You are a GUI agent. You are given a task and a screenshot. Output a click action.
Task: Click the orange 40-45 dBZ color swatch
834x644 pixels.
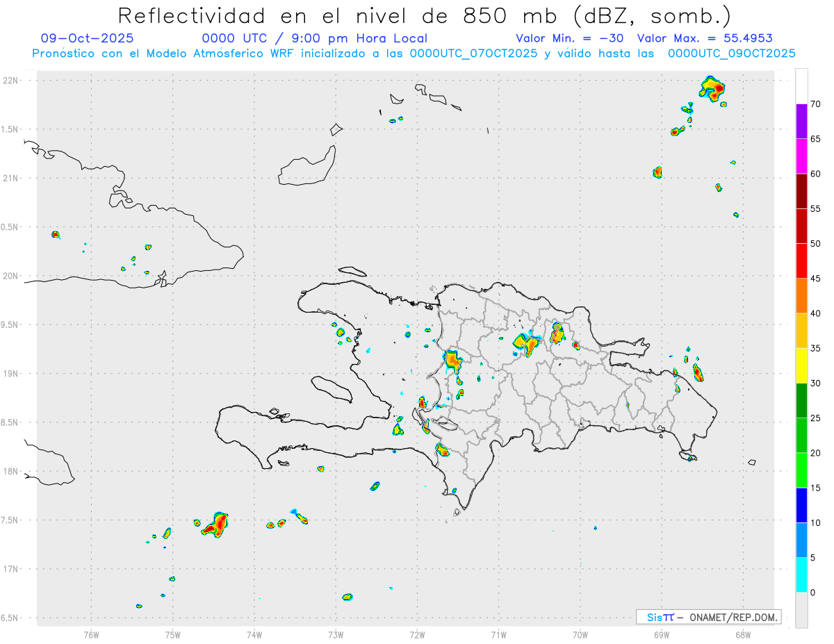(x=801, y=296)
